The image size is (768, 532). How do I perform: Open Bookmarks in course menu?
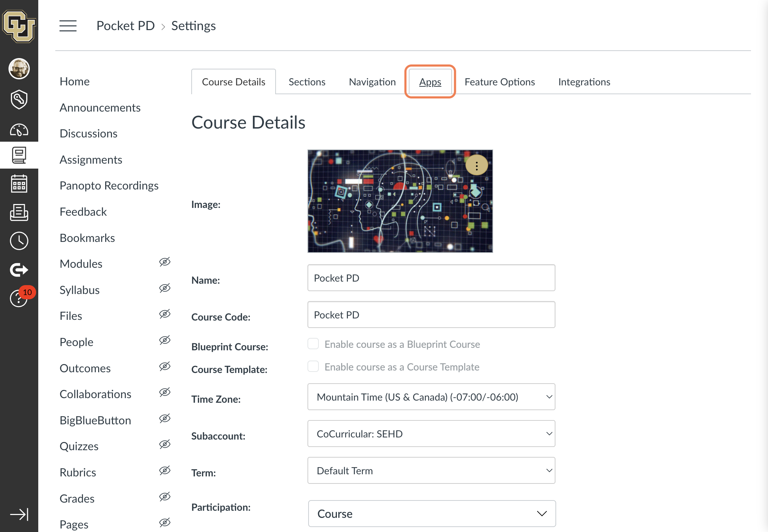click(x=87, y=238)
